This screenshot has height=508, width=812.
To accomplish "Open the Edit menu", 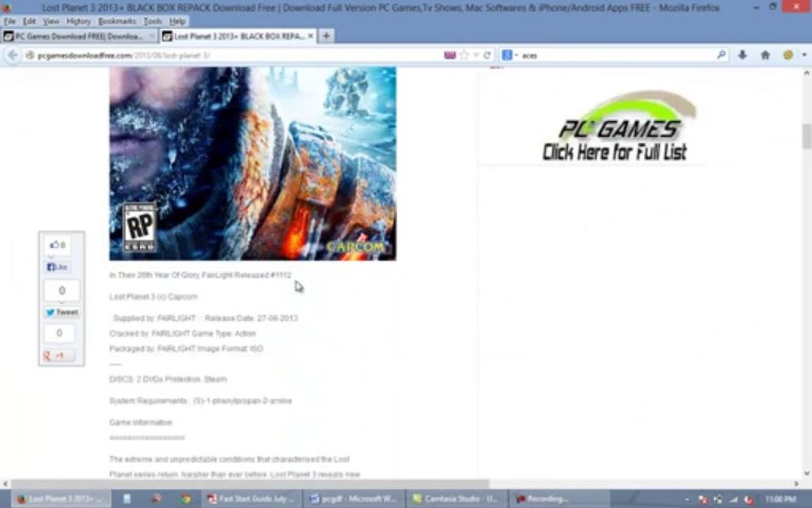I will point(29,21).
